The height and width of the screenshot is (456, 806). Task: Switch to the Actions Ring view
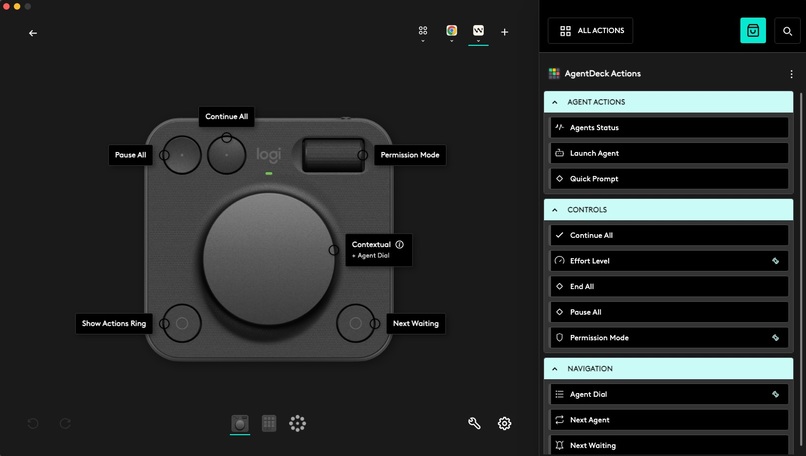pos(297,423)
